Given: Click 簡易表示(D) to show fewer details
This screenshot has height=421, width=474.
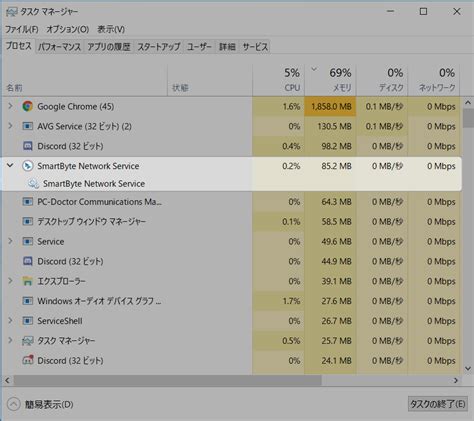Looking at the screenshot, I should 49,404.
